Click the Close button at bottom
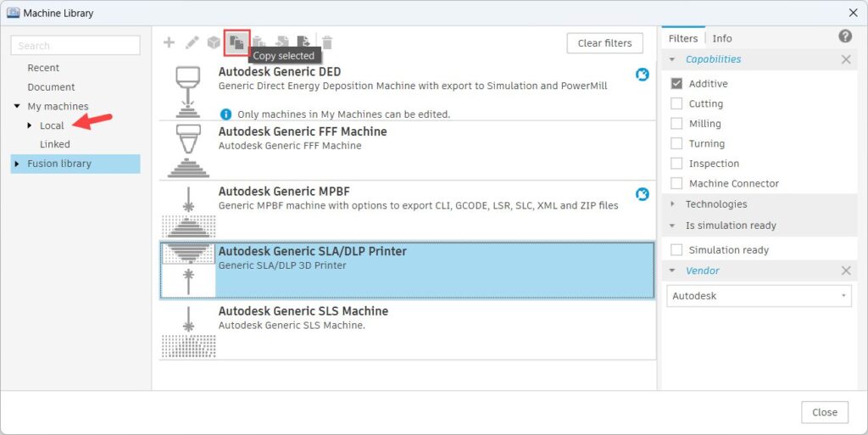Screen dimensions: 868x435 (824, 412)
